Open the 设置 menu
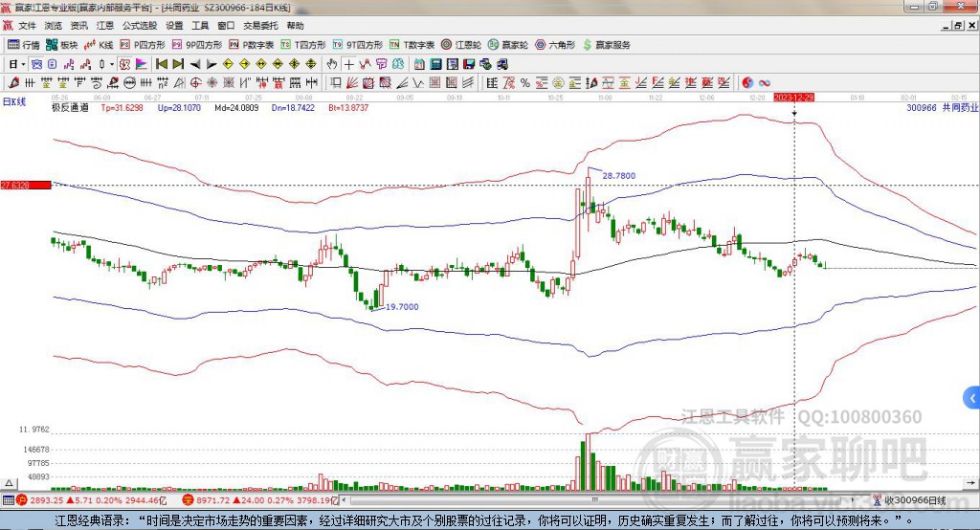The image size is (980, 530). (x=174, y=26)
